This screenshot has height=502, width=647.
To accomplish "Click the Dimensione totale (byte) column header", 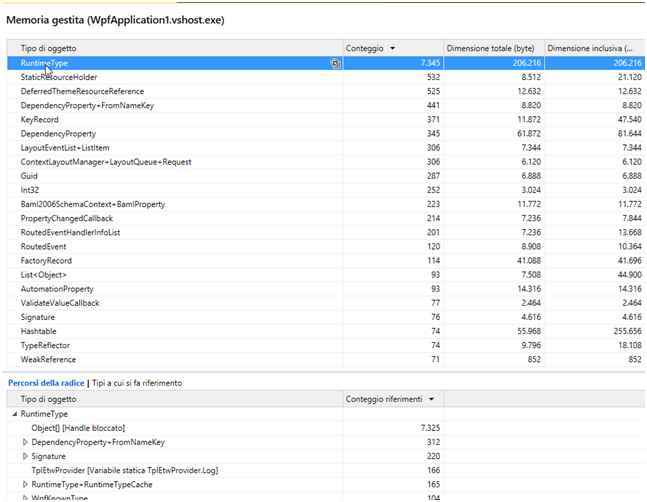I will click(x=494, y=48).
